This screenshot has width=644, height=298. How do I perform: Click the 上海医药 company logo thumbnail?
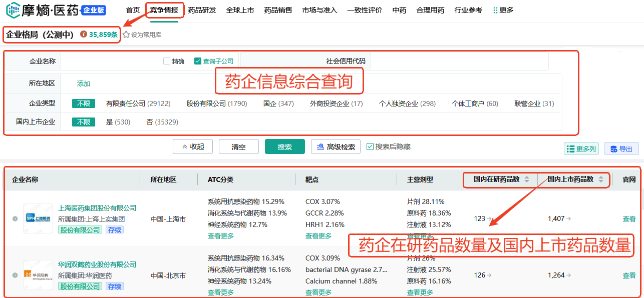tap(38, 218)
